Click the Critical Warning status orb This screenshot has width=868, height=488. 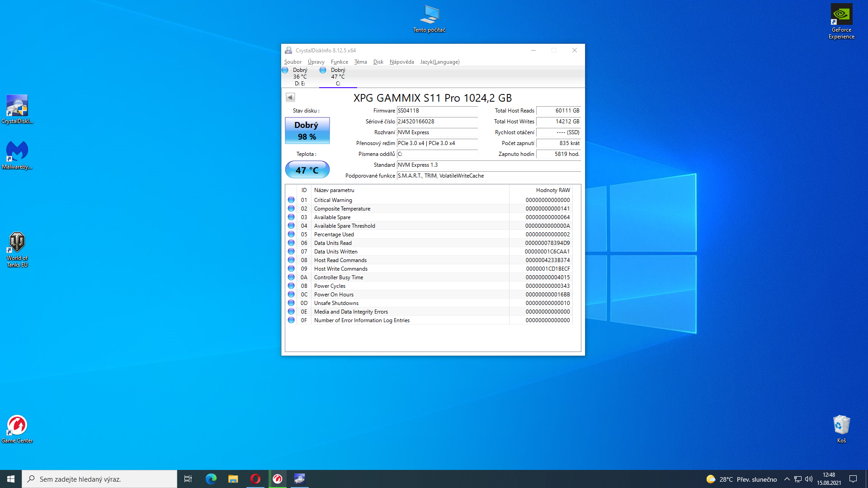(x=291, y=200)
